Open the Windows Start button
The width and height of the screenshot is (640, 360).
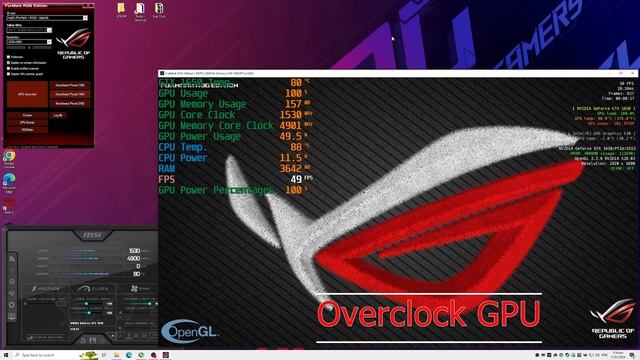click(x=6, y=355)
